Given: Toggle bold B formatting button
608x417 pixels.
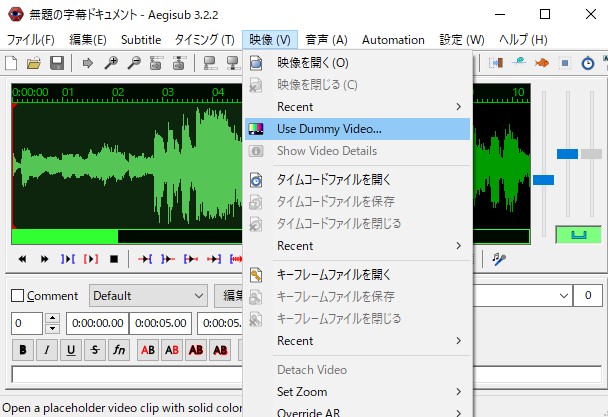Looking at the screenshot, I should tap(23, 350).
